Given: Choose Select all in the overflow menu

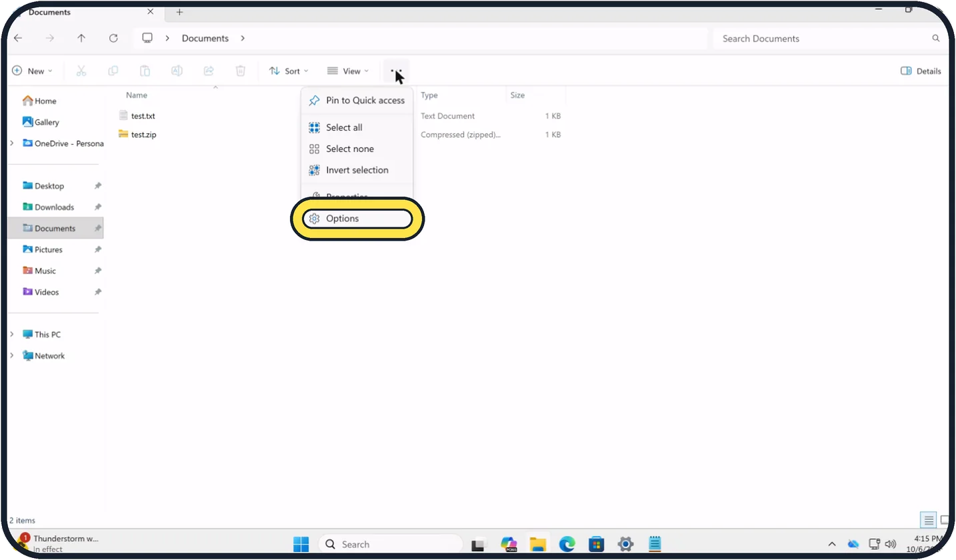Looking at the screenshot, I should tap(357, 127).
